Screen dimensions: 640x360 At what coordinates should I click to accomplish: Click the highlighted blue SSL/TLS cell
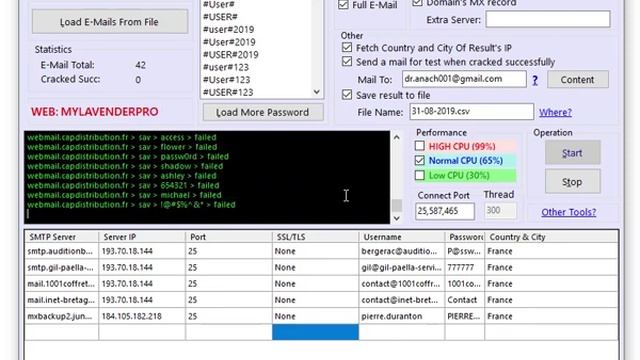[316, 332]
